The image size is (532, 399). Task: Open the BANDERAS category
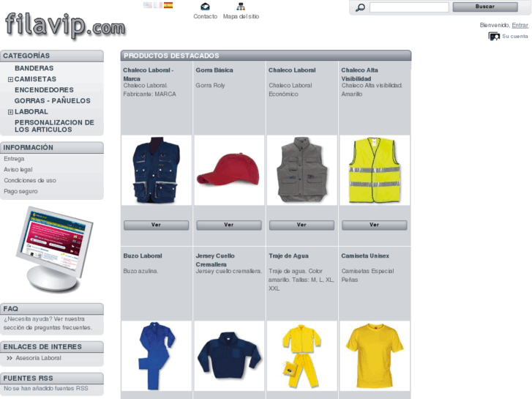34,68
